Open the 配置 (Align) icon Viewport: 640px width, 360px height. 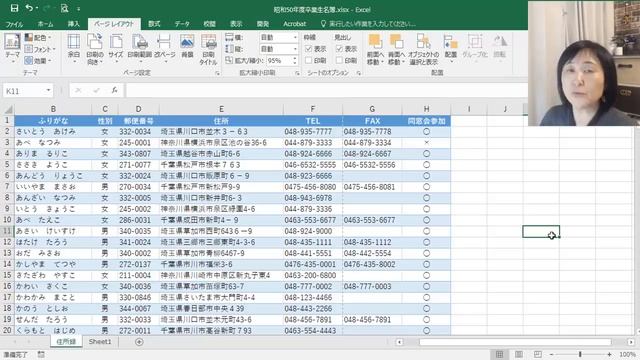451,48
